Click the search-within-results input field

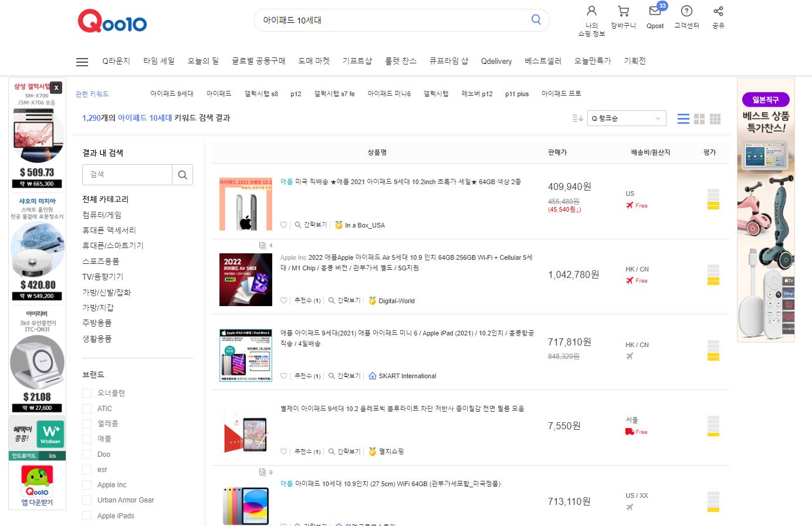tap(127, 175)
